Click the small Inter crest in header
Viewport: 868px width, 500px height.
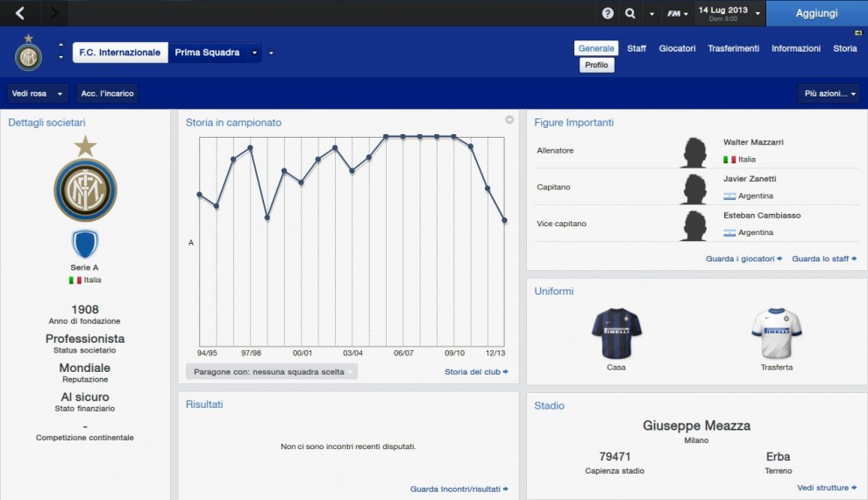coord(28,54)
